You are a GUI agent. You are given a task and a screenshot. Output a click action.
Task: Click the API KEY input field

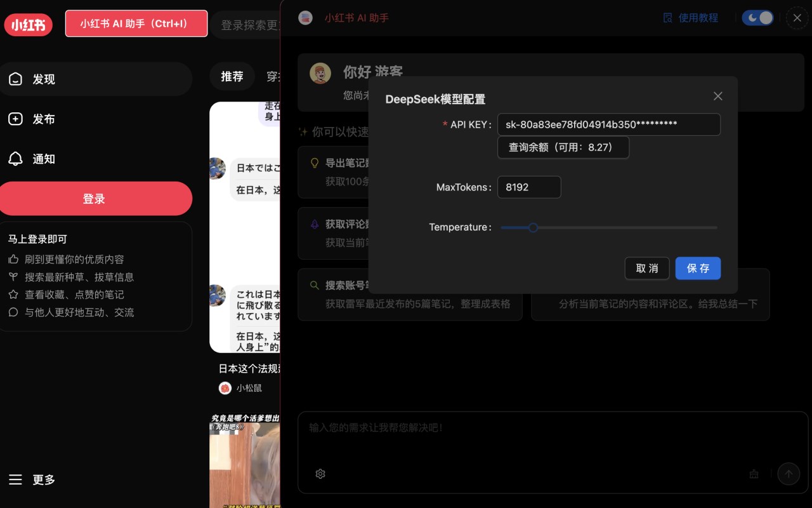tap(609, 124)
